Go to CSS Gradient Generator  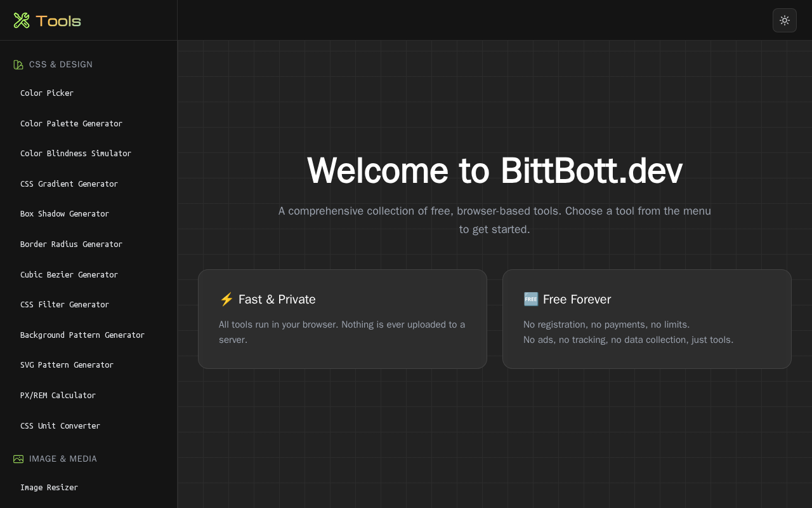coord(69,184)
